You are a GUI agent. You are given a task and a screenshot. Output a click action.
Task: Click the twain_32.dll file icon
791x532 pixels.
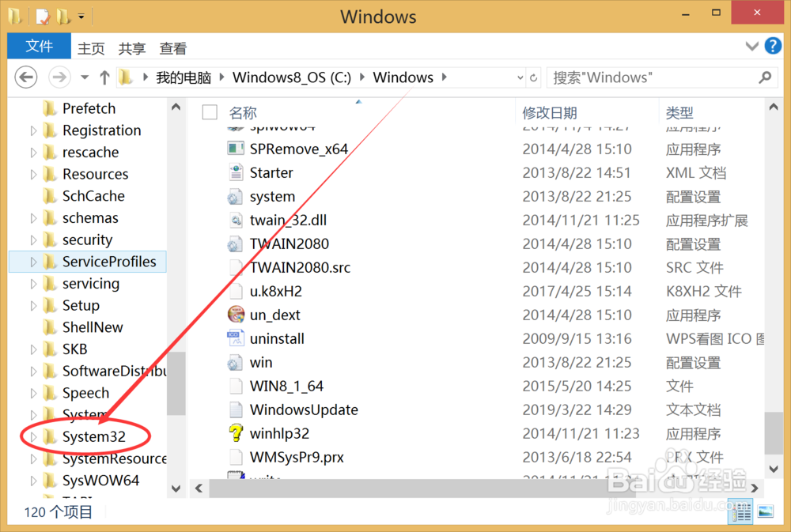tap(236, 221)
